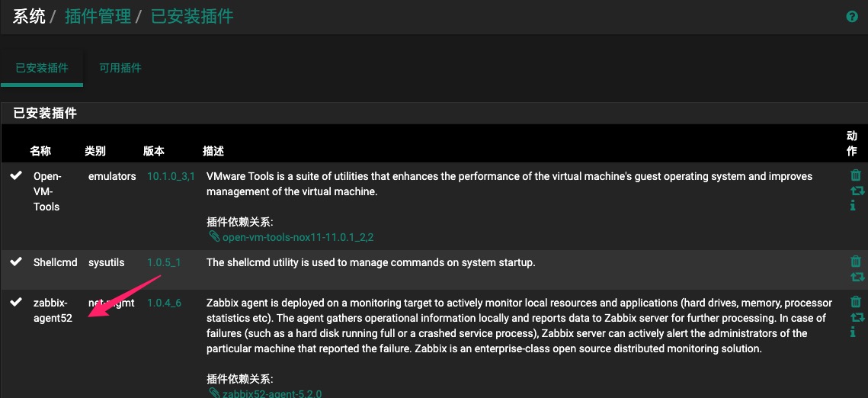Select the 已安装插件 tab
The image size is (868, 398).
(x=42, y=68)
